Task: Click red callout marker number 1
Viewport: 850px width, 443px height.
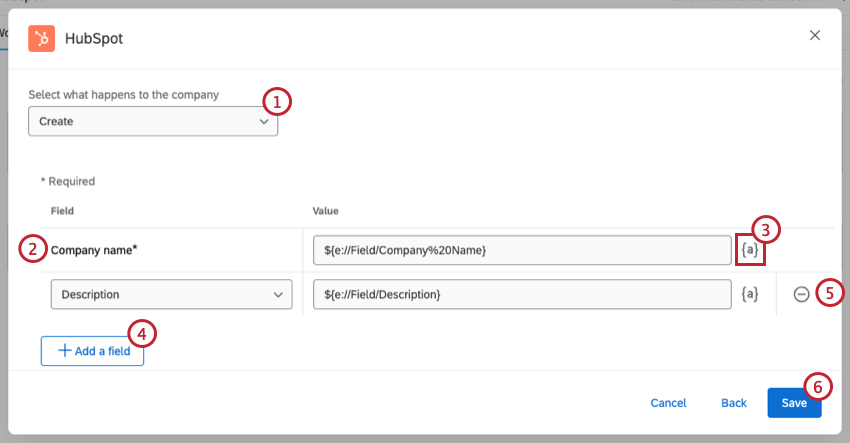Action: click(x=277, y=100)
